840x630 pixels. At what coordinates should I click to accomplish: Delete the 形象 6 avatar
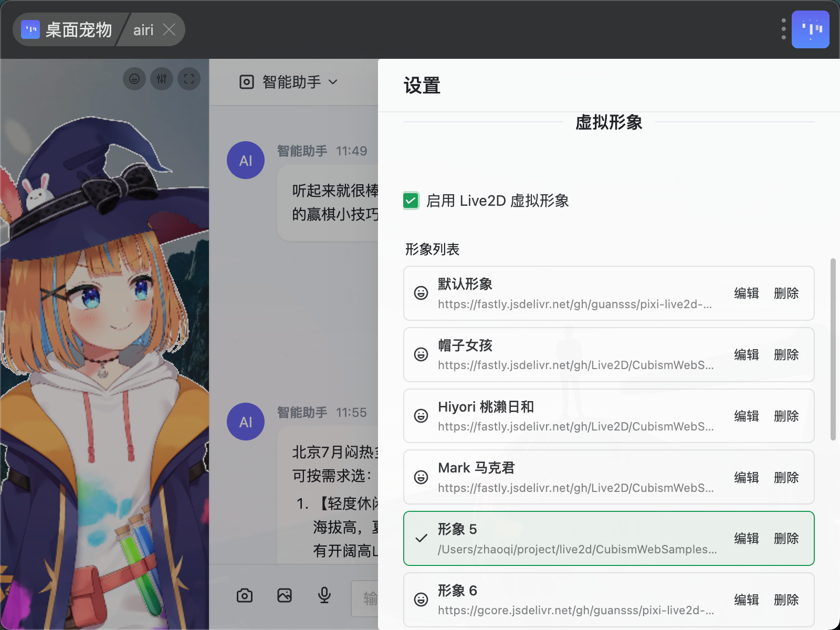(x=786, y=600)
